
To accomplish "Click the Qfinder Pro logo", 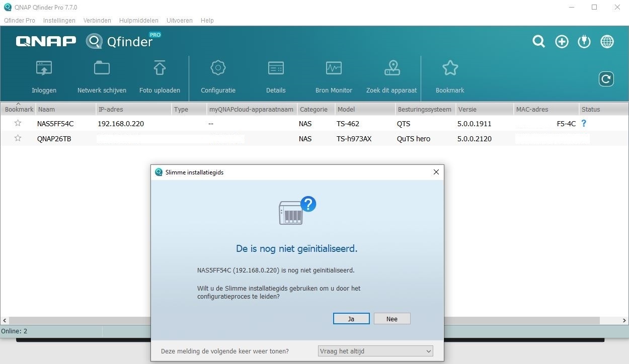I will (123, 41).
